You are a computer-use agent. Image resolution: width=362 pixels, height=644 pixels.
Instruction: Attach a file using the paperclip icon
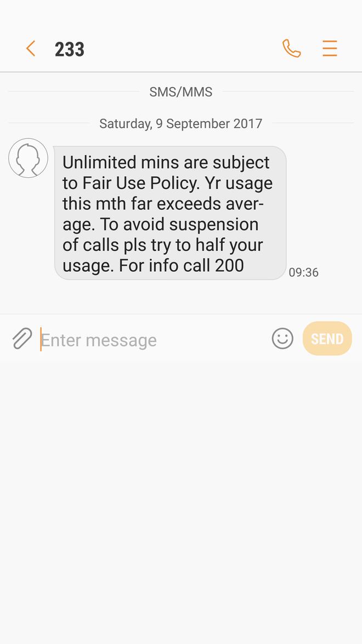click(x=22, y=339)
